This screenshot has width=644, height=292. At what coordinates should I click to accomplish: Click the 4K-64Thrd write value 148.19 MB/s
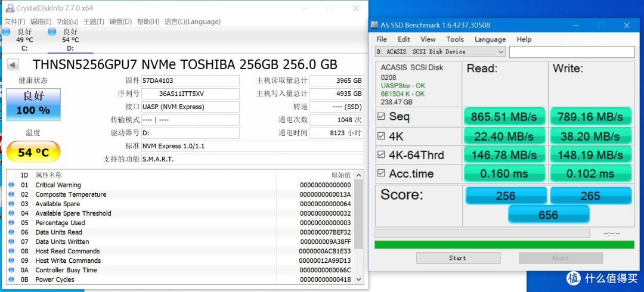coord(590,155)
